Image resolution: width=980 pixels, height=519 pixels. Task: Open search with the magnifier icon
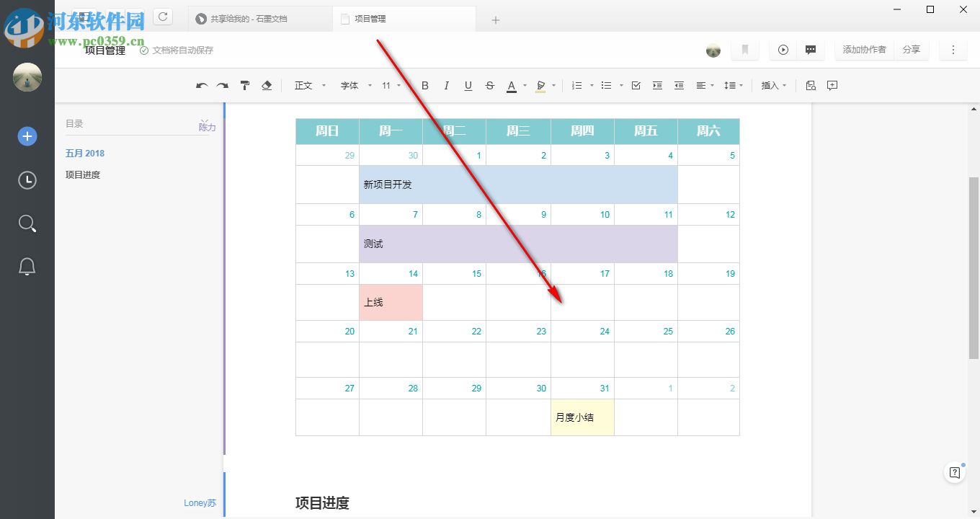pyautogui.click(x=27, y=223)
